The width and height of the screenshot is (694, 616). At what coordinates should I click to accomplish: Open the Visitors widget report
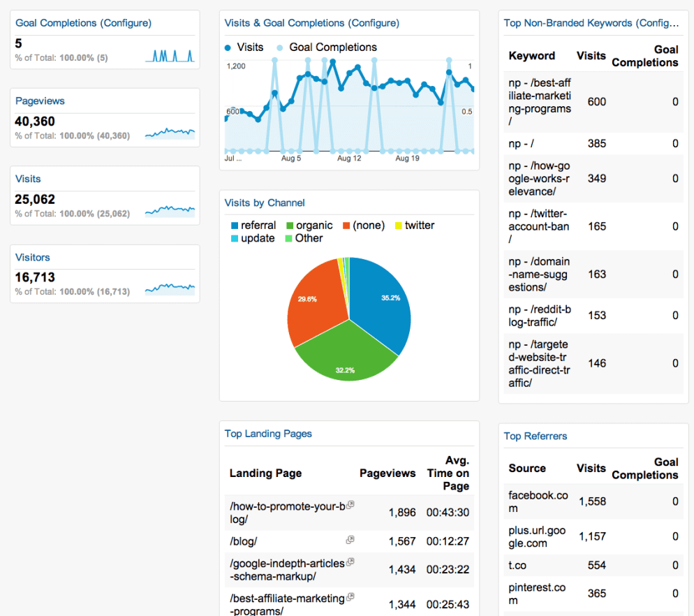tap(32, 257)
